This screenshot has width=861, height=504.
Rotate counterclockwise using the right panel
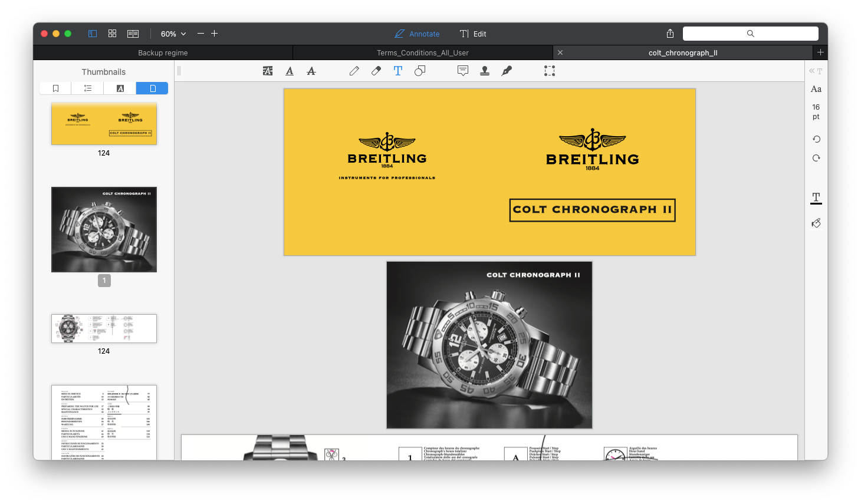tap(816, 139)
